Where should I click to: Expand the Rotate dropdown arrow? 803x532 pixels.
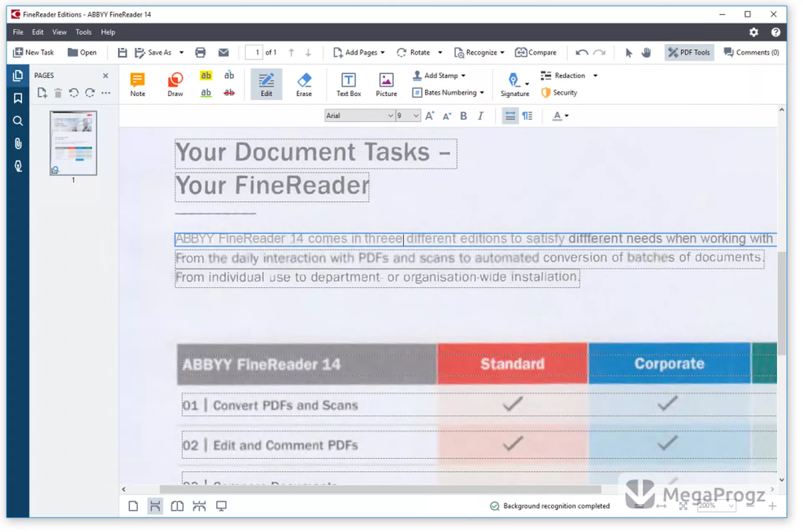pos(440,53)
